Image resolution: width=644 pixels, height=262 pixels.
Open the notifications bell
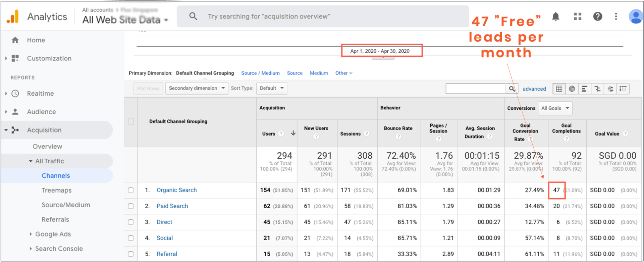[x=555, y=16]
